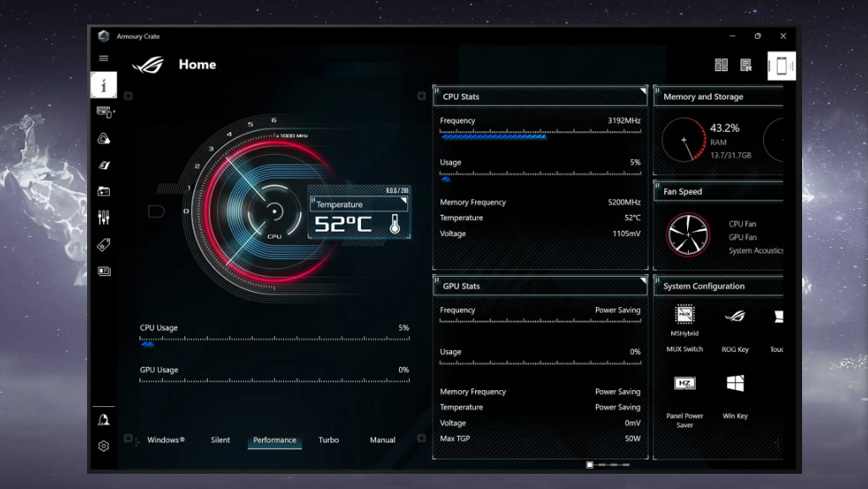Screen dimensions: 868x489
Task: Click the RAM usage circular gauge
Action: [685, 140]
